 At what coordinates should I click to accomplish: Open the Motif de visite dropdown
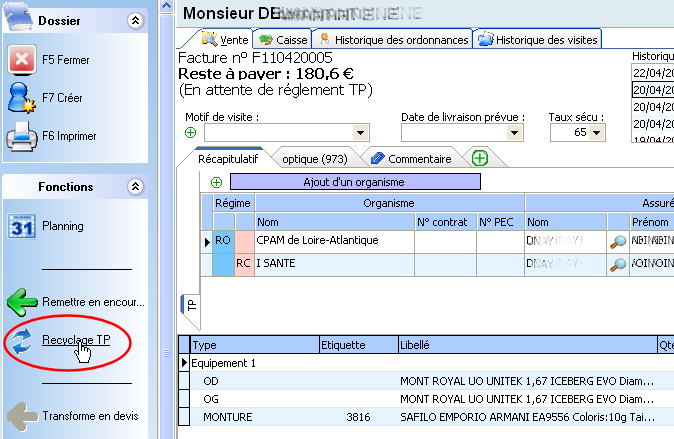pyautogui.click(x=361, y=133)
